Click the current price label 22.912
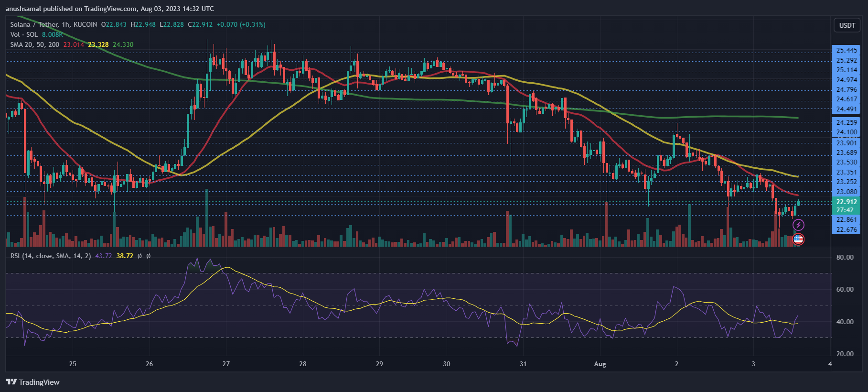This screenshot has height=392, width=868. point(847,202)
